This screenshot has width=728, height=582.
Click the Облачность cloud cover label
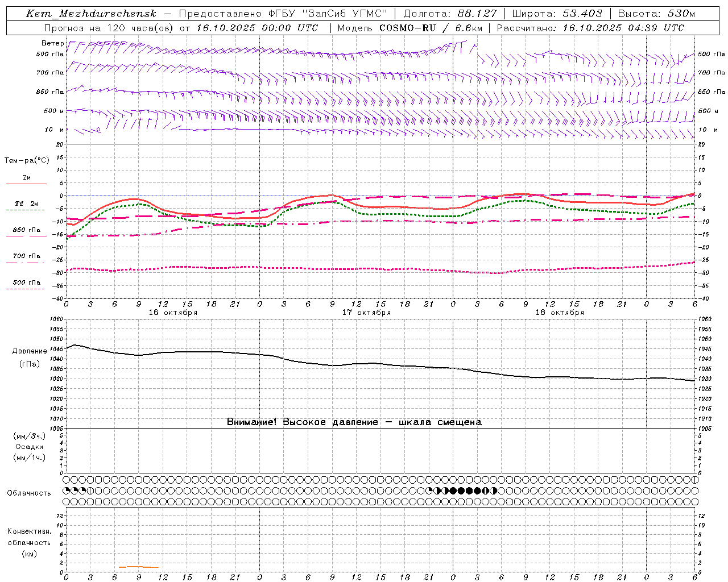29,493
